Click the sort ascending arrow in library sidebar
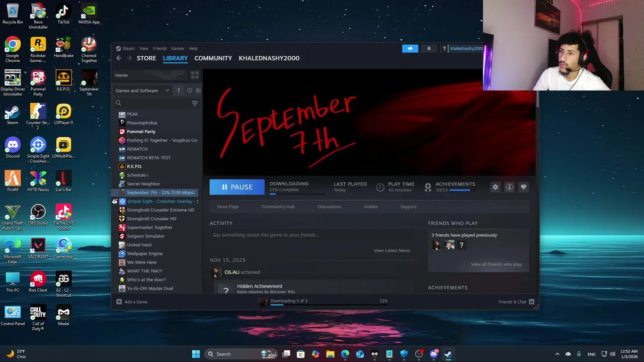The height and width of the screenshot is (362, 644). (178, 90)
